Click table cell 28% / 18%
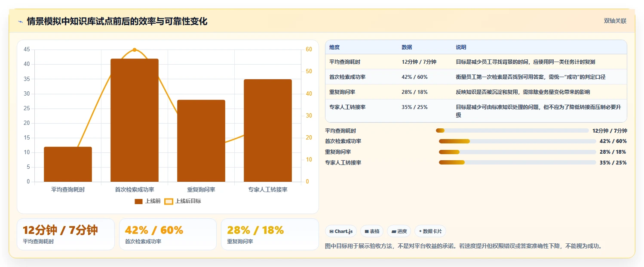This screenshot has width=644, height=267. (x=414, y=92)
